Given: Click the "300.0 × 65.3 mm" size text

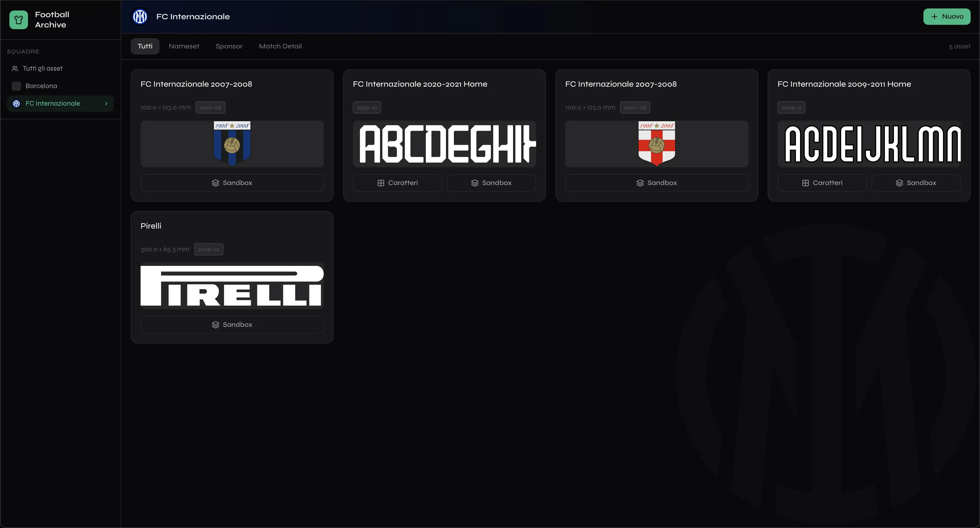Looking at the screenshot, I should coord(165,250).
